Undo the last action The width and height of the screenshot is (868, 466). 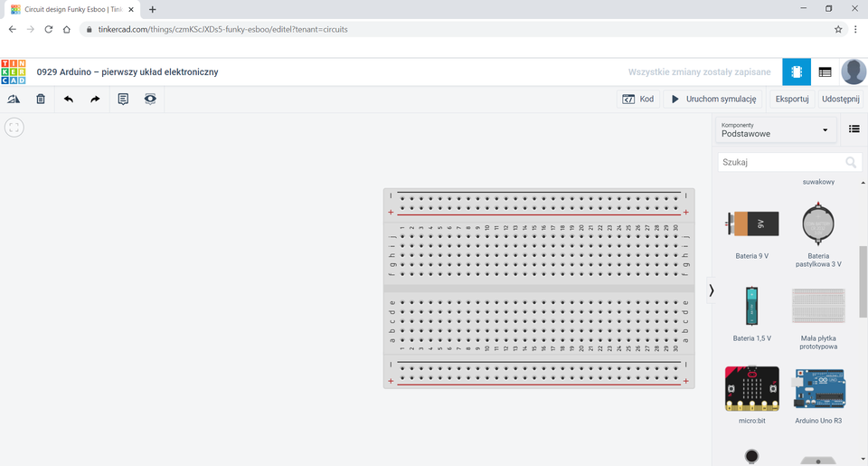69,99
